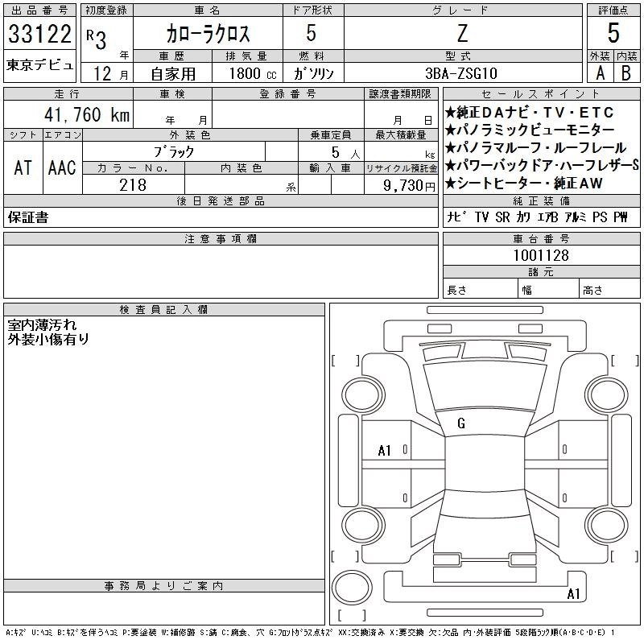Click the rear-right wheel in diagram
Screen dimensions: 644x644
point(607,525)
